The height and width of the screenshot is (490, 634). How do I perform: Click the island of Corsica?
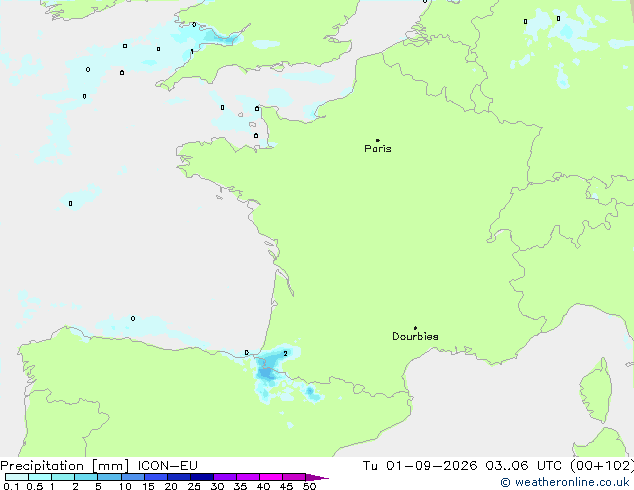coord(596,390)
